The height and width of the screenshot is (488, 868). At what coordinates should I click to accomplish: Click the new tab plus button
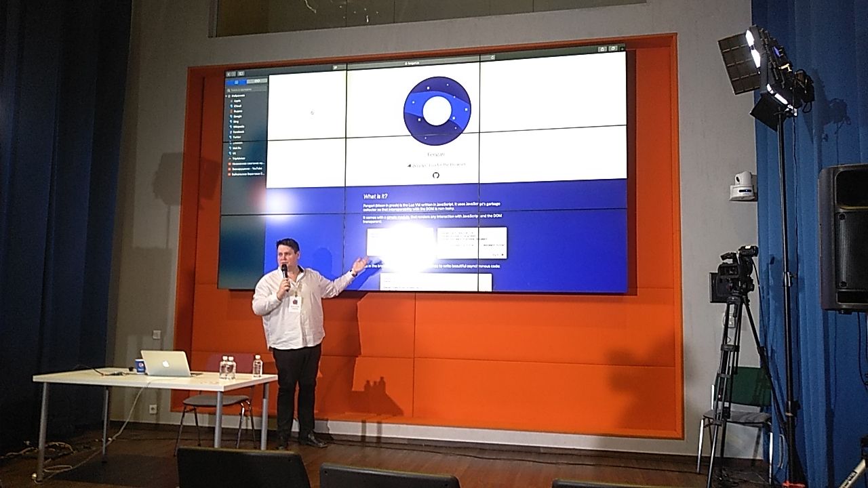pyautogui.click(x=622, y=49)
